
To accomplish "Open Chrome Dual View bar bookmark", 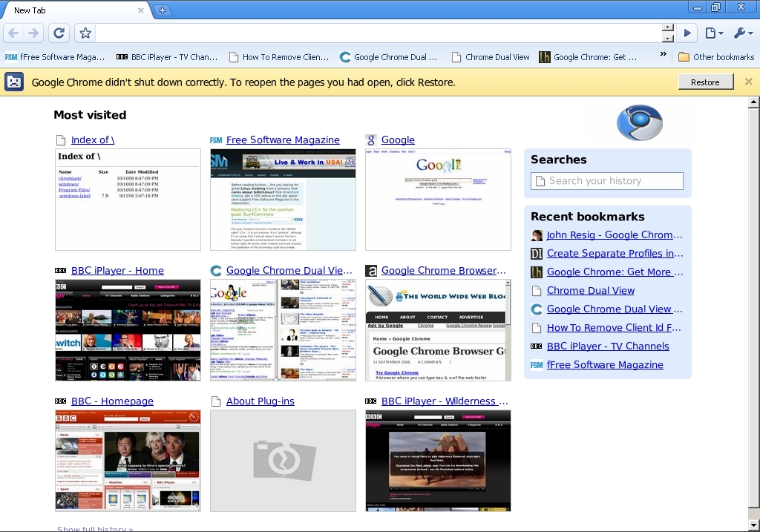I will click(x=491, y=57).
